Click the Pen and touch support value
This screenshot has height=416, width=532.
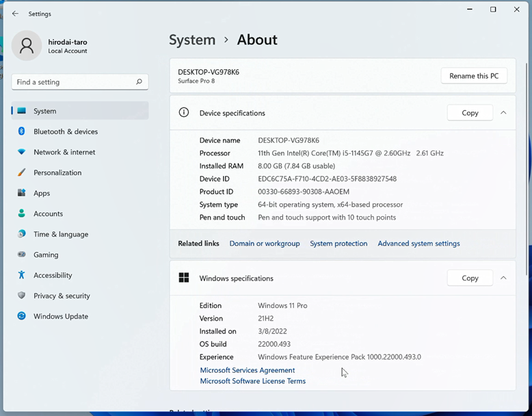327,218
